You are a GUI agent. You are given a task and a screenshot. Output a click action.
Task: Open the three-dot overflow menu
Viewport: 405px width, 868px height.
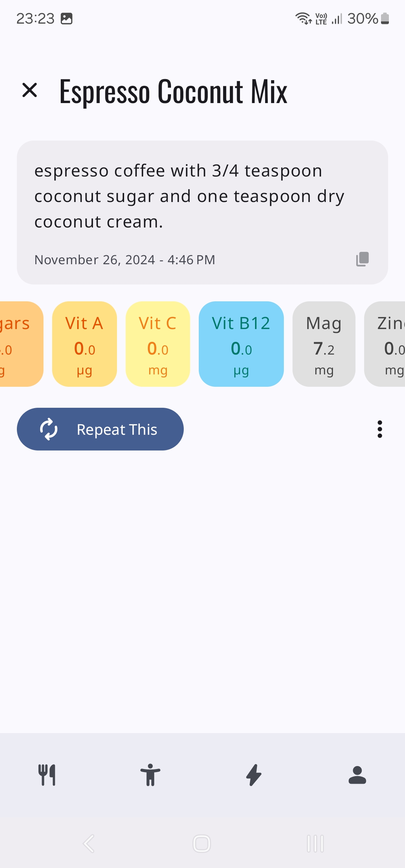(379, 429)
